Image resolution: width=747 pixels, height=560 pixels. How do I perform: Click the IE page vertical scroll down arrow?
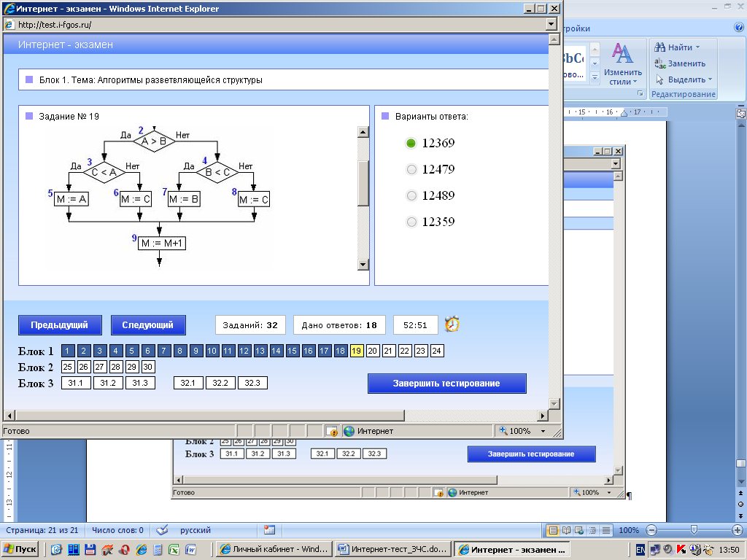click(x=554, y=404)
